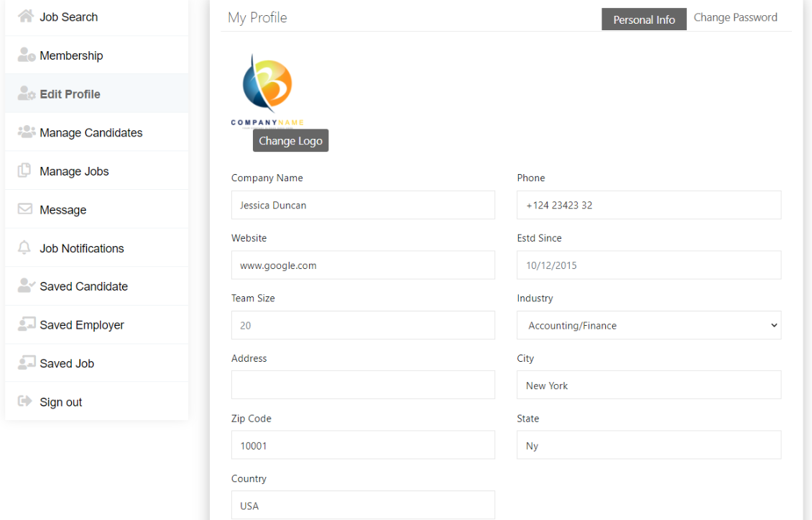Click the Membership user icon

(x=26, y=55)
